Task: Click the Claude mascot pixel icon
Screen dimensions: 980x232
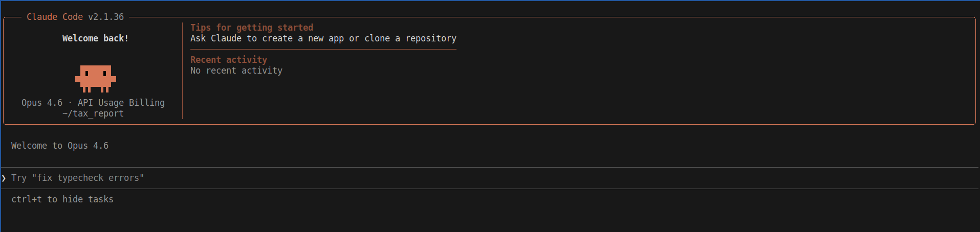Action: pos(96,78)
